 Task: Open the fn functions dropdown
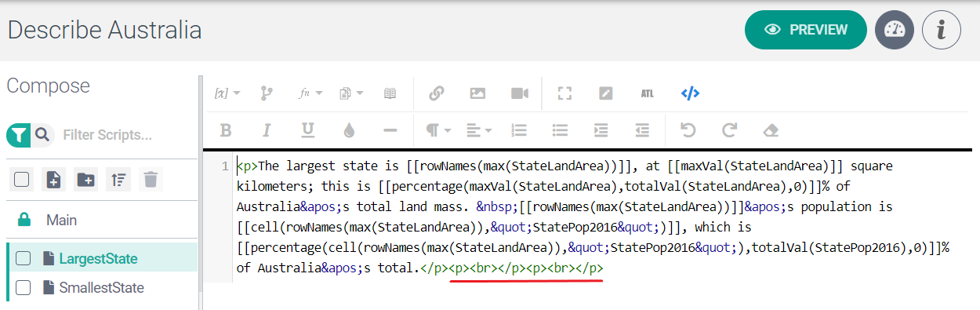tap(310, 93)
